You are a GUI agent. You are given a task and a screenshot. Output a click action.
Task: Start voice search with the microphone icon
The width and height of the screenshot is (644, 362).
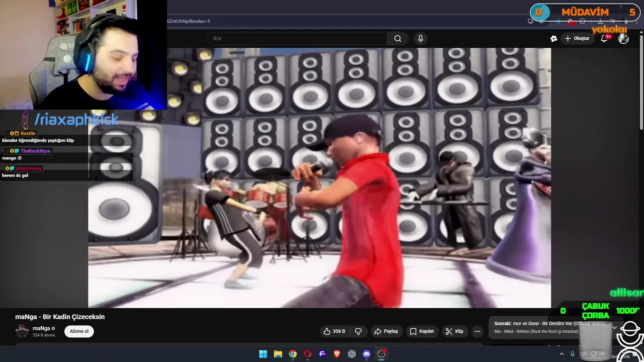pos(421,39)
